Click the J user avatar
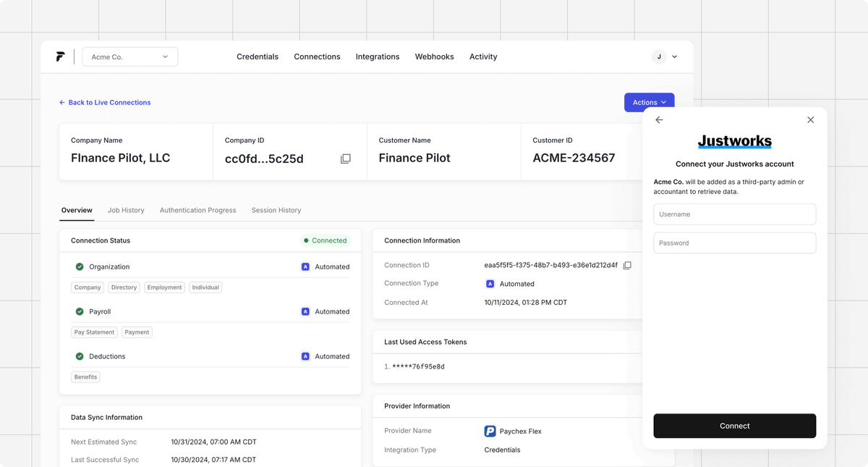The width and height of the screenshot is (868, 467). (659, 56)
